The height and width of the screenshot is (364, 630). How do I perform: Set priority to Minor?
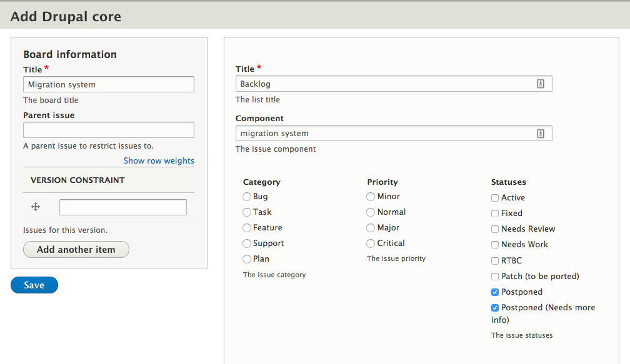[371, 197]
